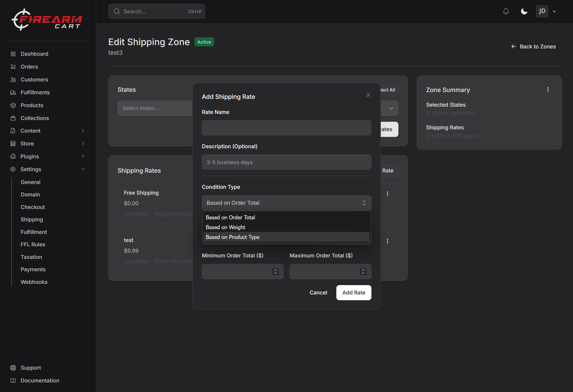Click the Store storefront icon
The image size is (573, 392).
pos(13,143)
